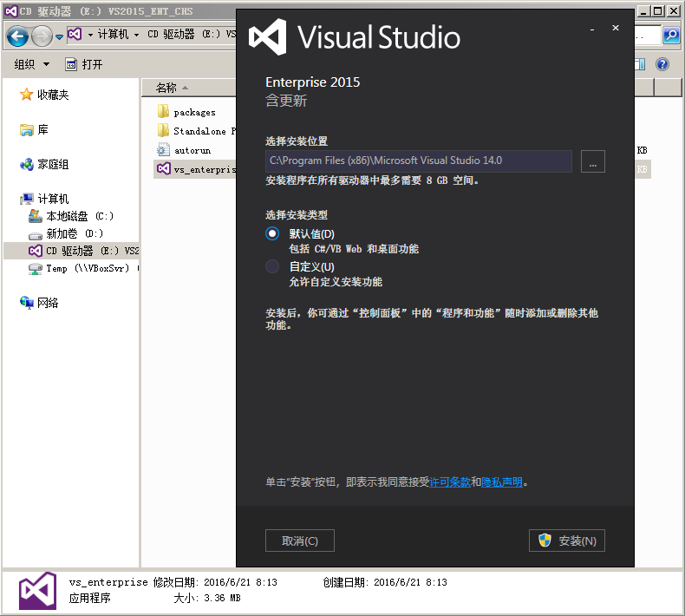Click the network globe icon in sidebar
685x616 pixels.
[x=26, y=303]
